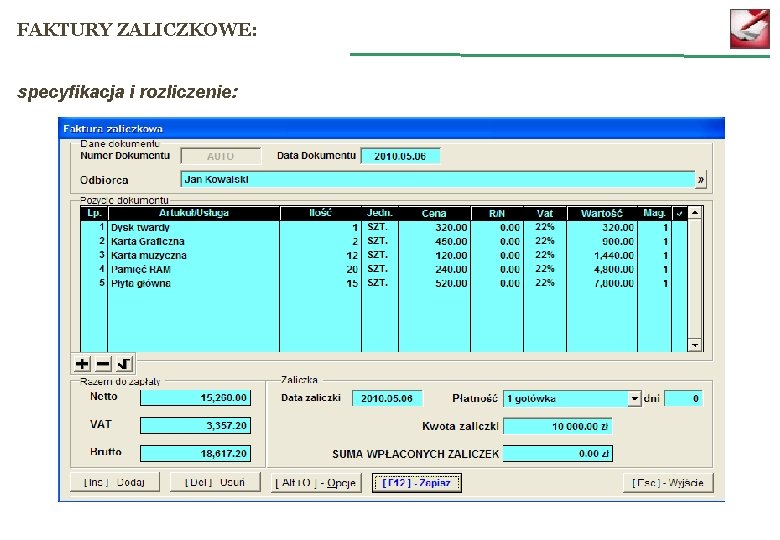Click the Vat column header
This screenshot has width=780, height=540.
tap(545, 213)
